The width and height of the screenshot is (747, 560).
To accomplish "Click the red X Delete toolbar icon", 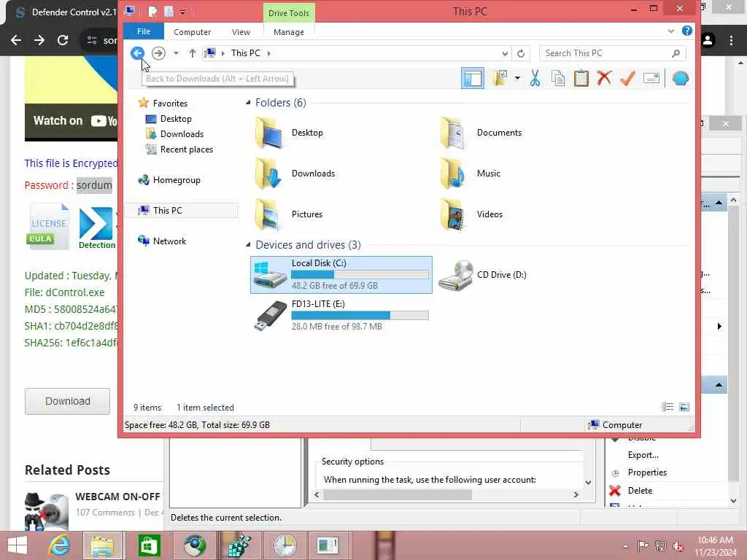I will 604,78.
